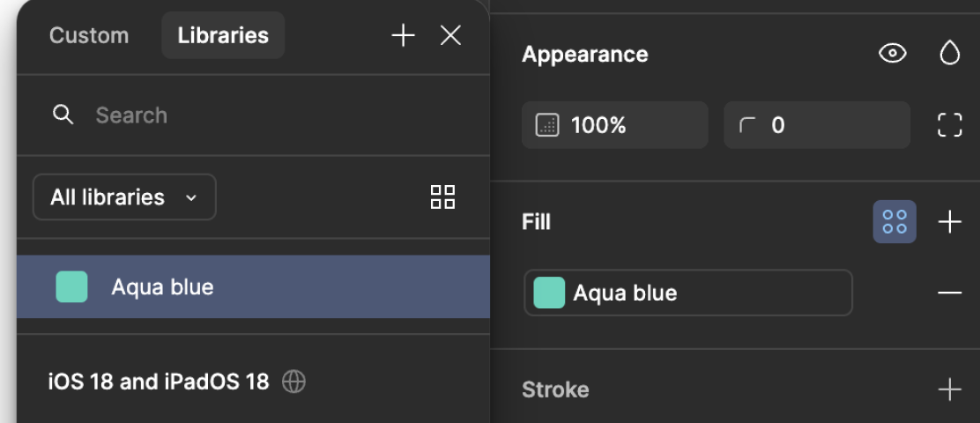The width and height of the screenshot is (980, 423).
Task: Add a stroke with plus icon
Action: pos(949,390)
